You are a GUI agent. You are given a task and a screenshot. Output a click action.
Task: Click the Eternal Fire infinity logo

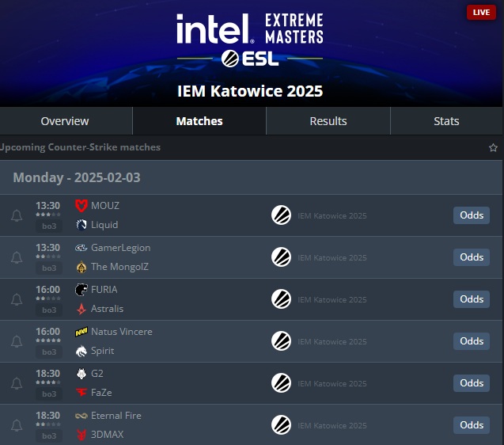tap(81, 416)
